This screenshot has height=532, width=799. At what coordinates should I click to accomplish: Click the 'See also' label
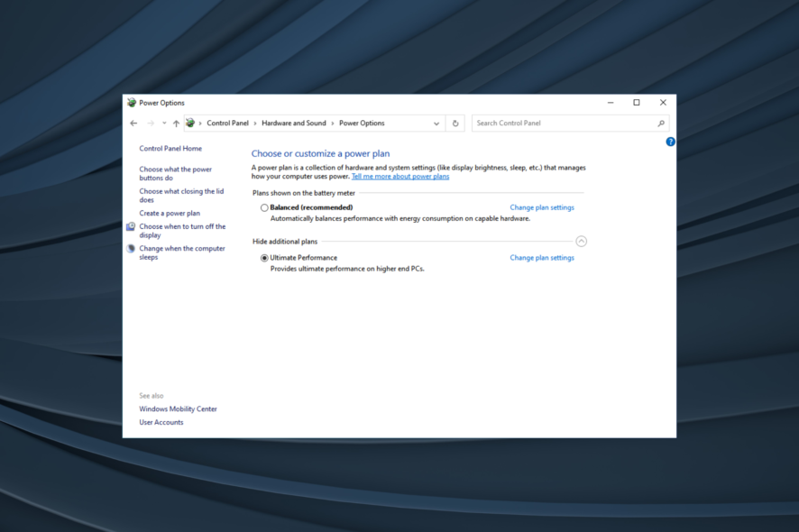152,396
